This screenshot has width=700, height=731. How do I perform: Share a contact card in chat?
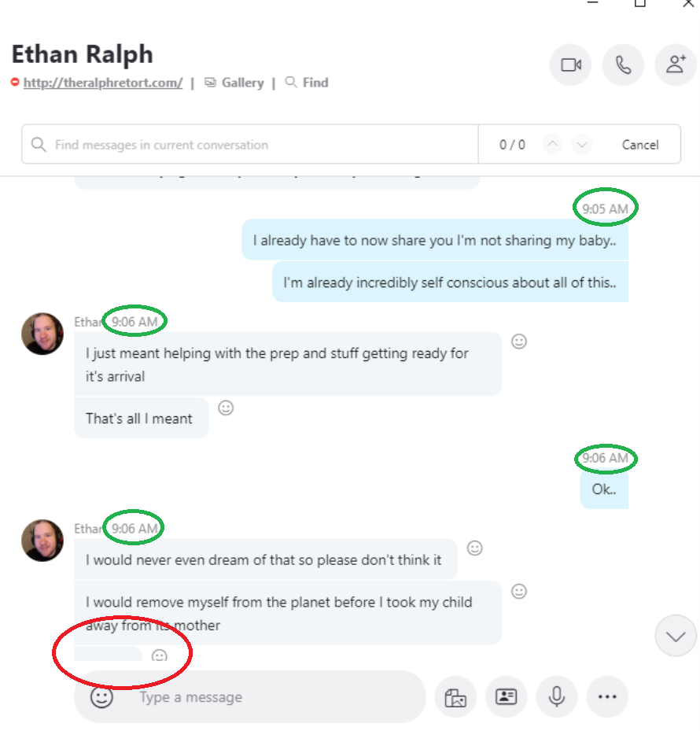pyautogui.click(x=507, y=697)
